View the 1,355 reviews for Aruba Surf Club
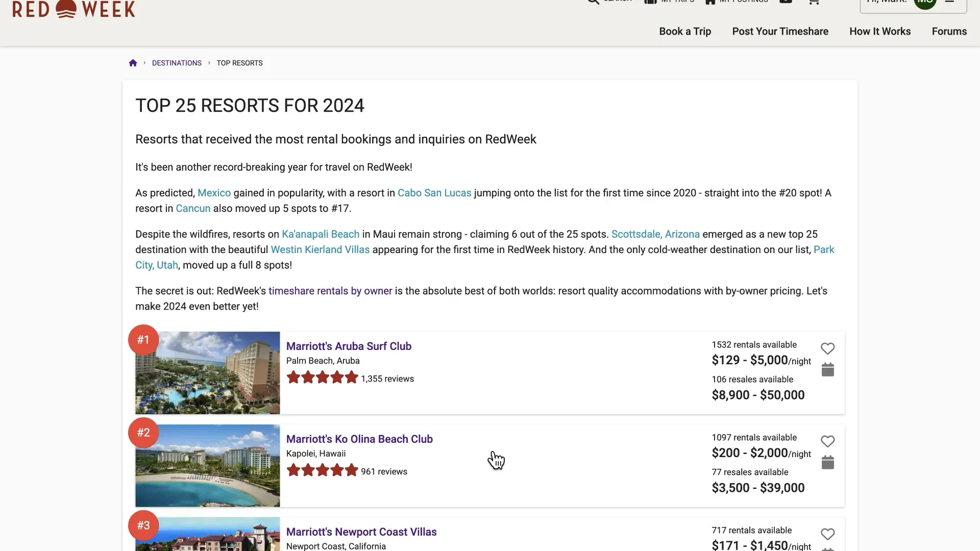 387,379
